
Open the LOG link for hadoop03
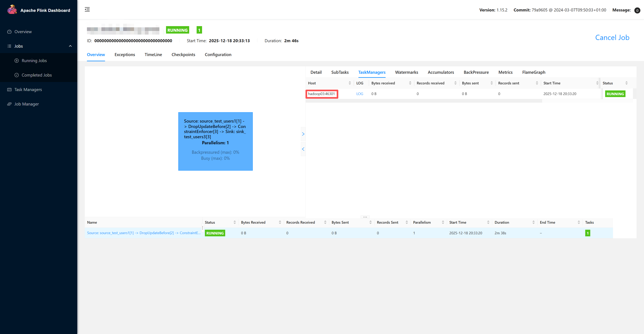pyautogui.click(x=359, y=94)
